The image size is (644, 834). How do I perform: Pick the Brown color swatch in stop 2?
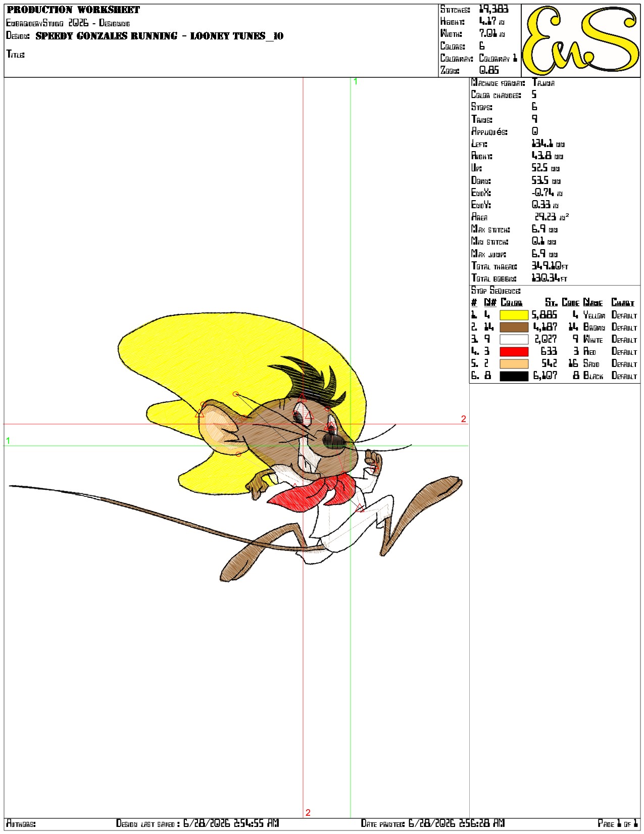(x=514, y=327)
